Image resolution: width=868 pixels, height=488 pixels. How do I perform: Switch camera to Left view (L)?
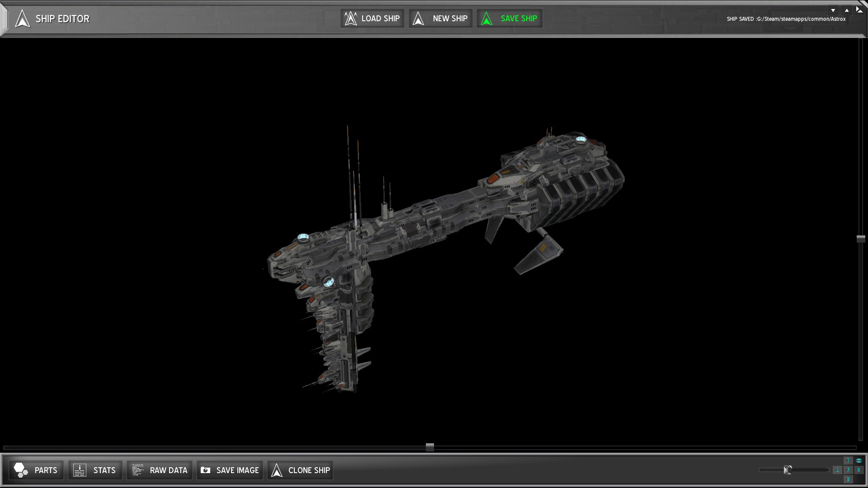pos(837,470)
